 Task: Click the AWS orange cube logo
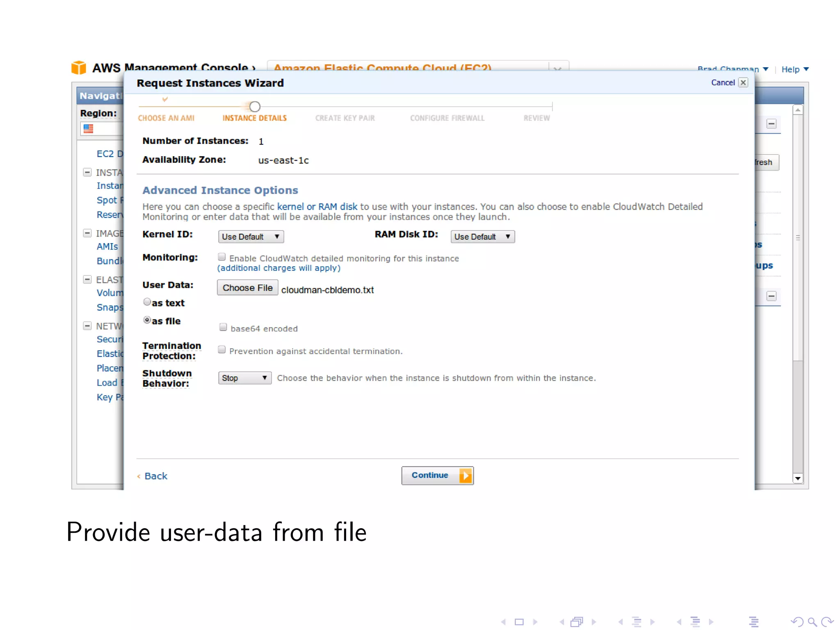[x=79, y=67]
